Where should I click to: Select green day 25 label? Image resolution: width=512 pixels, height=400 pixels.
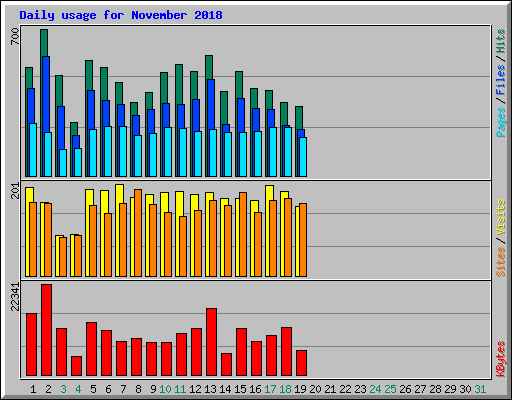390,389
